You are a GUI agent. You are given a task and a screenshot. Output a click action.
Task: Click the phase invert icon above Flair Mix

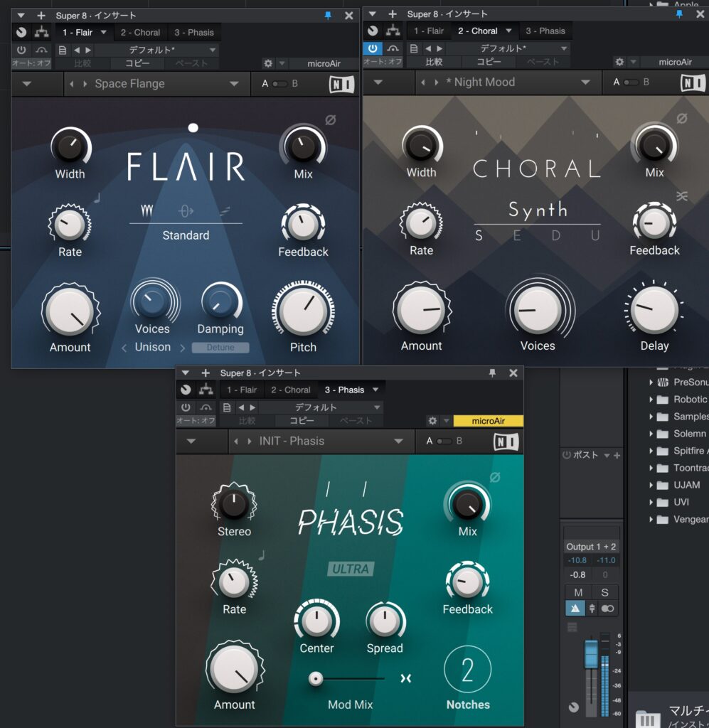[x=330, y=120]
